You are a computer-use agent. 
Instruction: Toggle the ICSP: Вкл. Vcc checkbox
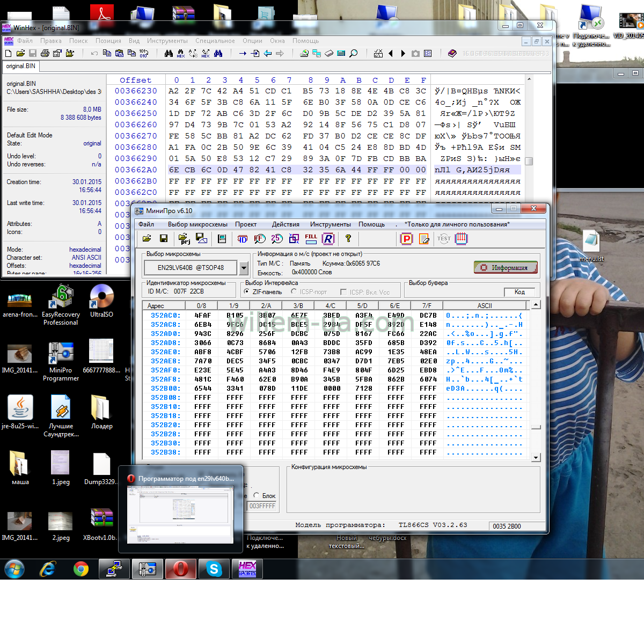click(x=343, y=292)
